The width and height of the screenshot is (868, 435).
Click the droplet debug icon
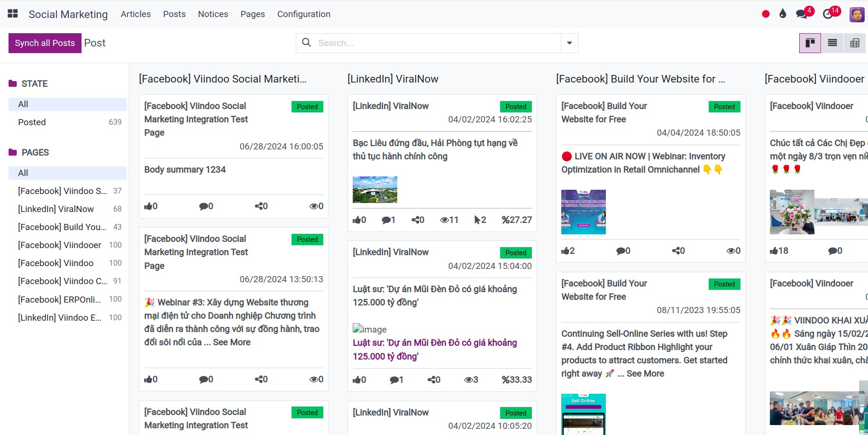tap(783, 14)
